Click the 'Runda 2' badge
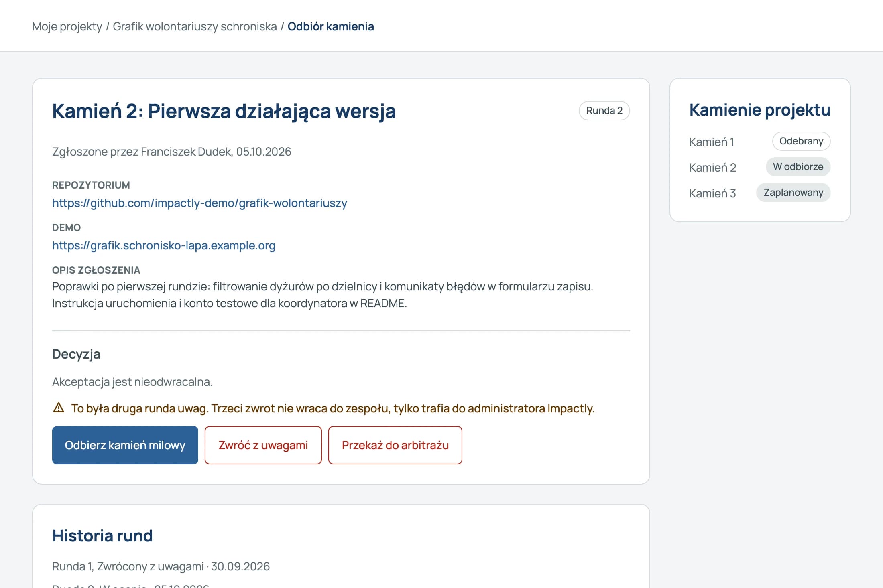Viewport: 883px width, 588px height. pos(604,111)
